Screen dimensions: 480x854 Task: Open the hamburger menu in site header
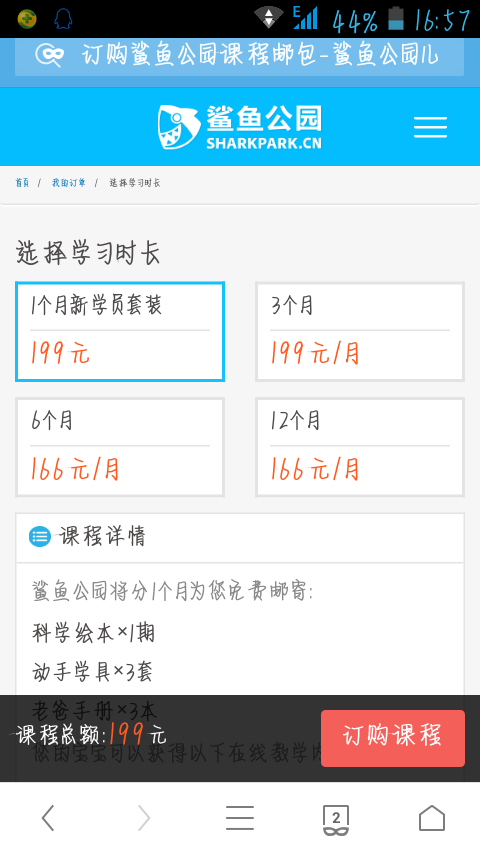point(430,127)
